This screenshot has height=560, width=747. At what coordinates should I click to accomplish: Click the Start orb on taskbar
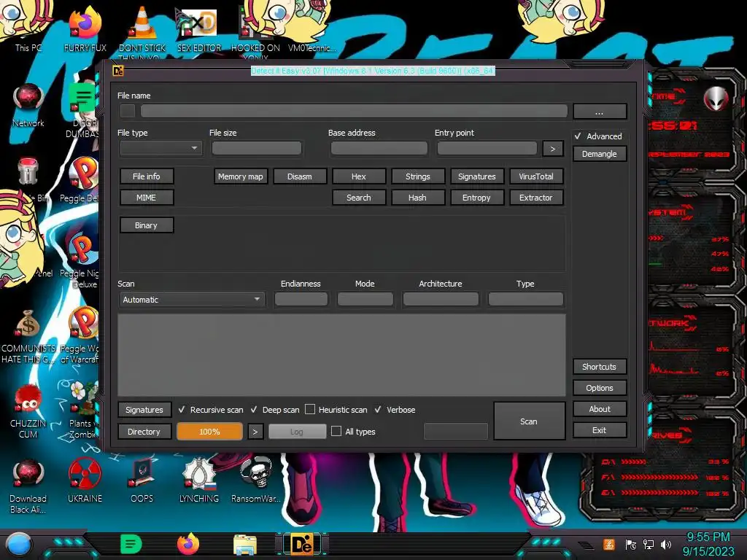[x=19, y=544]
